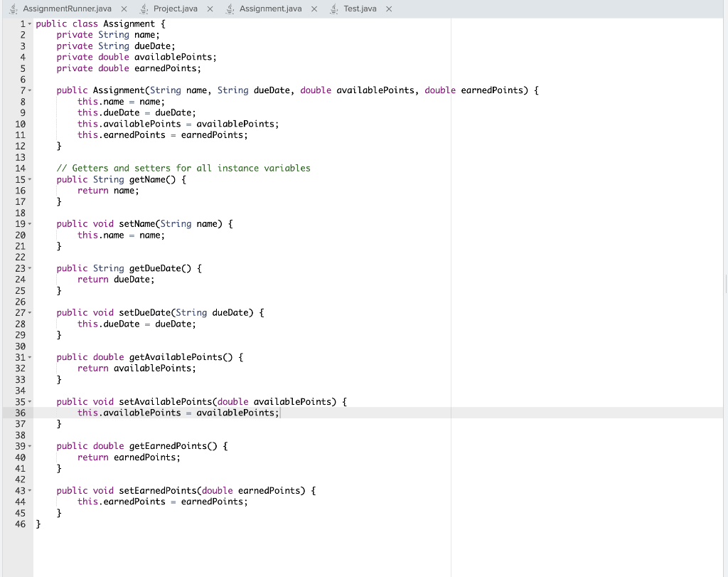
Task: Click the Java icon on Assignment.java tab
Action: (230, 9)
